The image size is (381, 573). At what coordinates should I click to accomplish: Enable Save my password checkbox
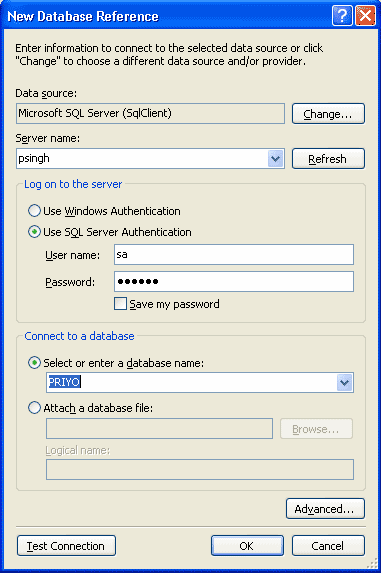pos(120,304)
